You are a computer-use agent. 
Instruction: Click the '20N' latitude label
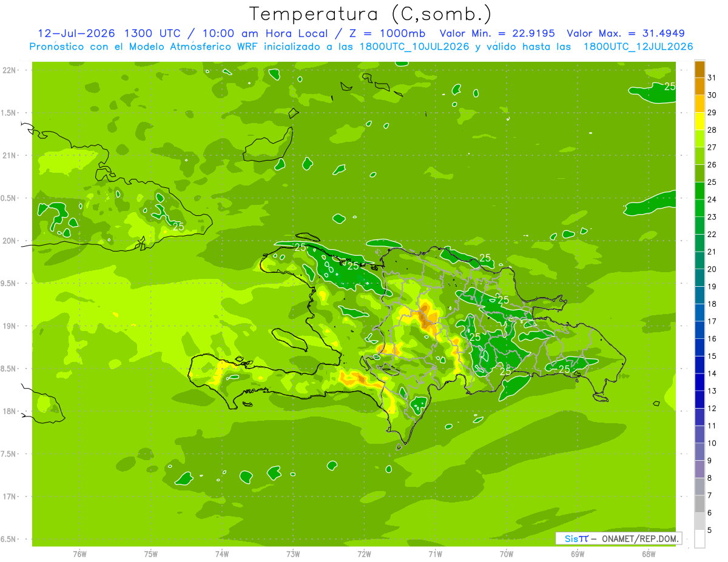pos(10,241)
